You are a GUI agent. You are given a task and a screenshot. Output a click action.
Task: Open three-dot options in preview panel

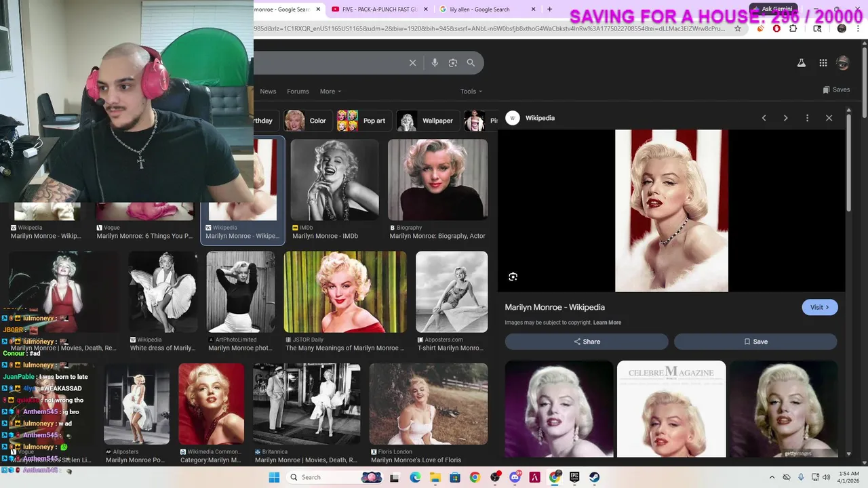pyautogui.click(x=807, y=118)
